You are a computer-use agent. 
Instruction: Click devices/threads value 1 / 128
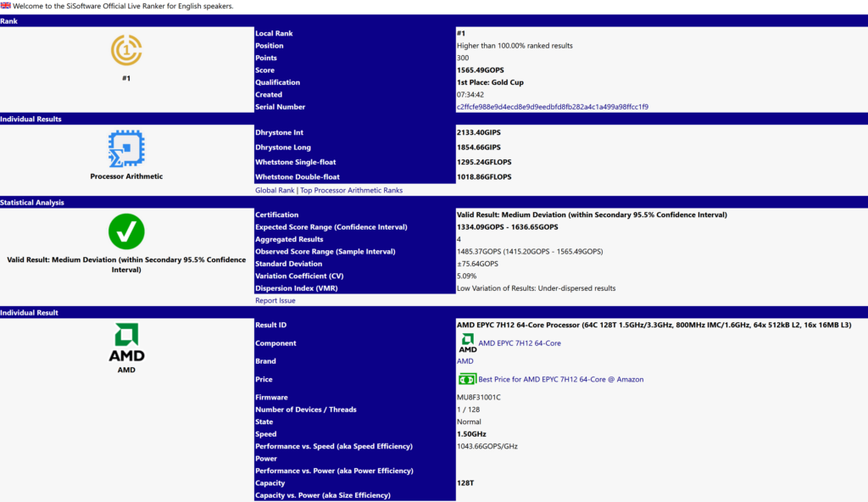pyautogui.click(x=468, y=410)
